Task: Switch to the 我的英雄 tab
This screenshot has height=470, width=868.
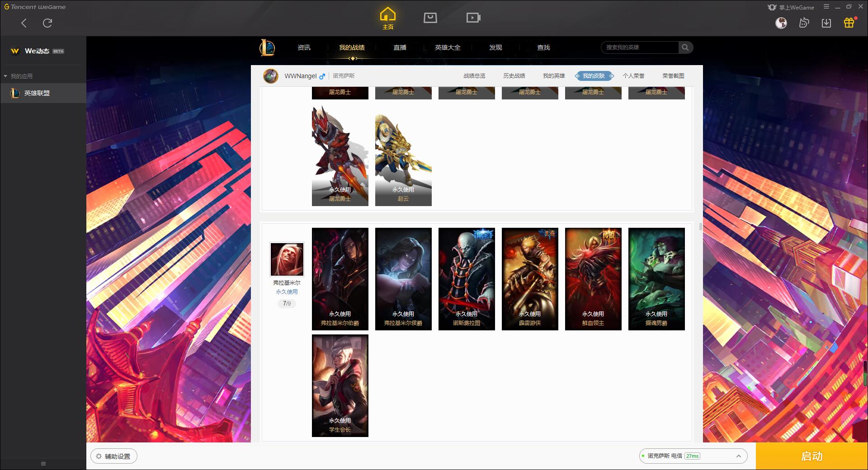Action: [x=554, y=76]
